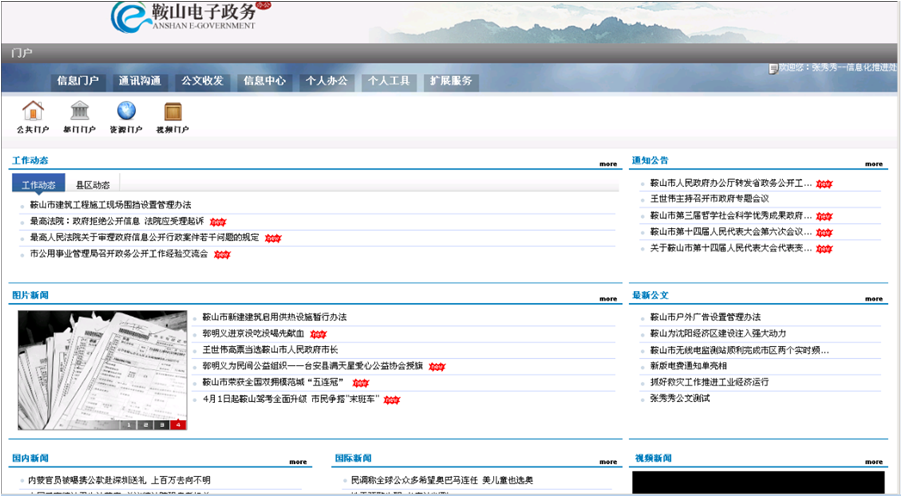Click the image news document photo
Image resolution: width=902 pixels, height=497 pixels.
(x=102, y=370)
